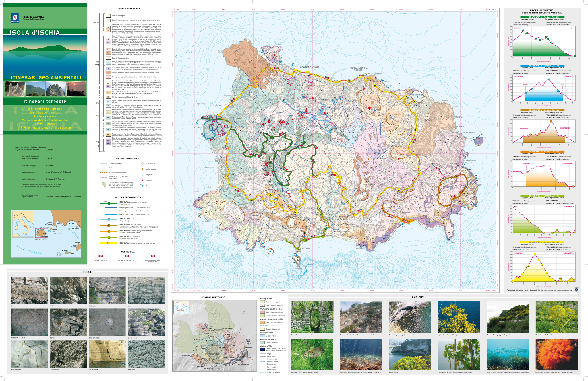588x381 pixels.
Task: Click the duomo lavico symbol in Segni Convenzionali
Action: pos(142,164)
